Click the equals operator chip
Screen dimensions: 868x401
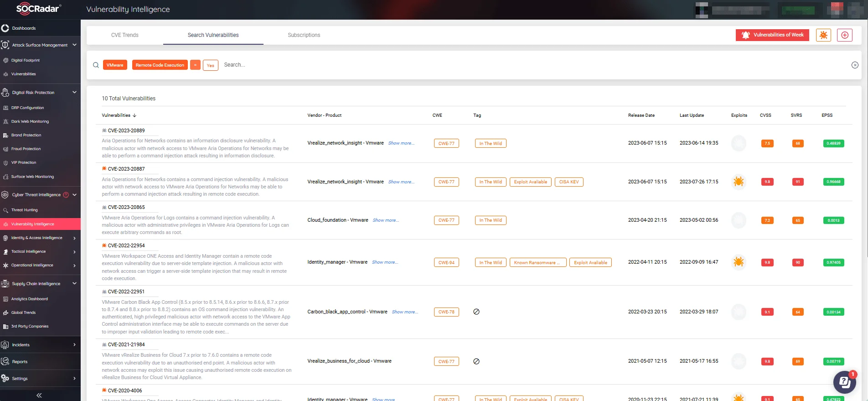click(x=195, y=65)
